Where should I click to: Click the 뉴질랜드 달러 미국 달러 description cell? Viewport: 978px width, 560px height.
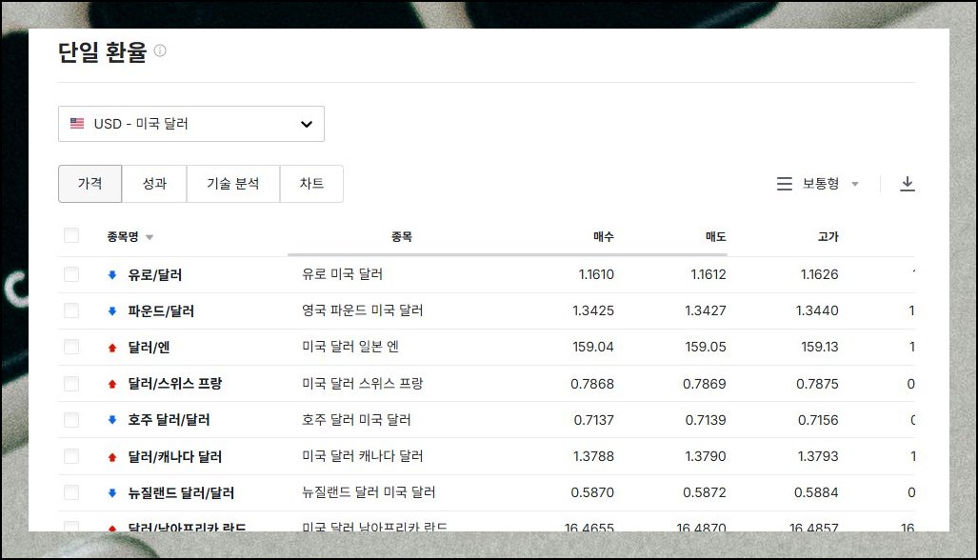pos(369,492)
